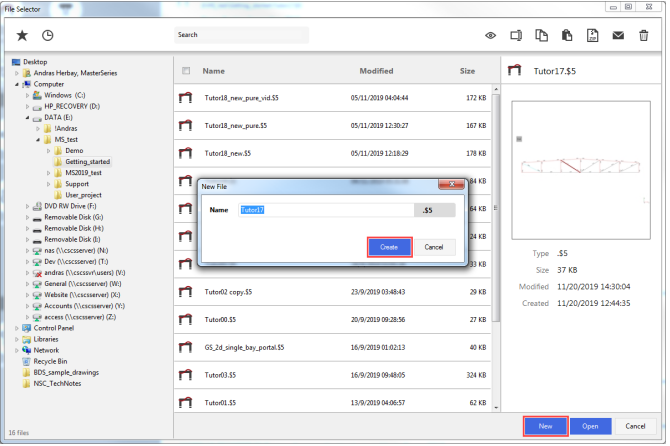Click the New button at bottom

(545, 425)
